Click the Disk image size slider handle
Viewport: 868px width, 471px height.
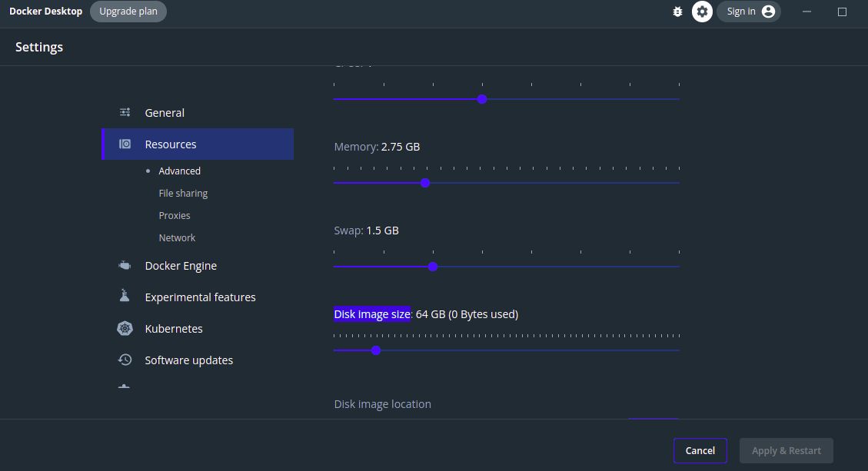click(376, 350)
